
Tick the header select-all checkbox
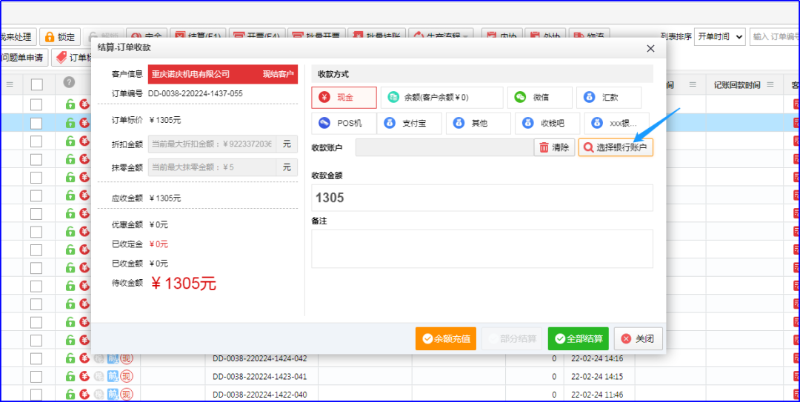pos(37,84)
